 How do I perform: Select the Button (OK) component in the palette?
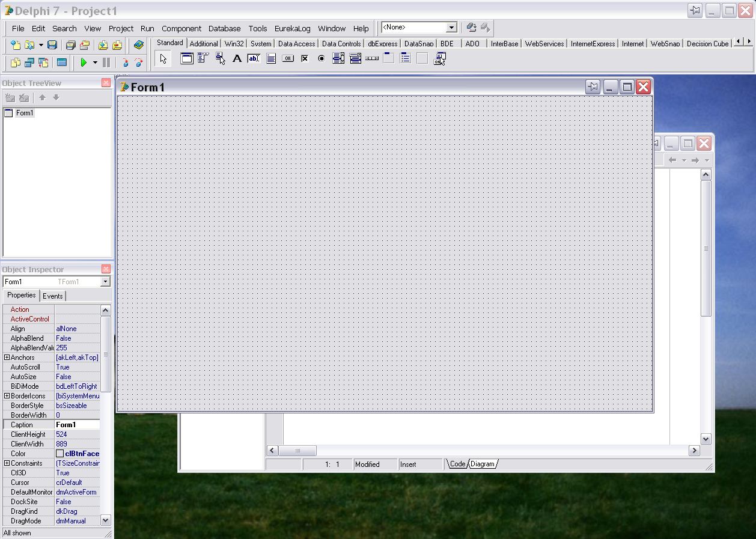pos(288,58)
